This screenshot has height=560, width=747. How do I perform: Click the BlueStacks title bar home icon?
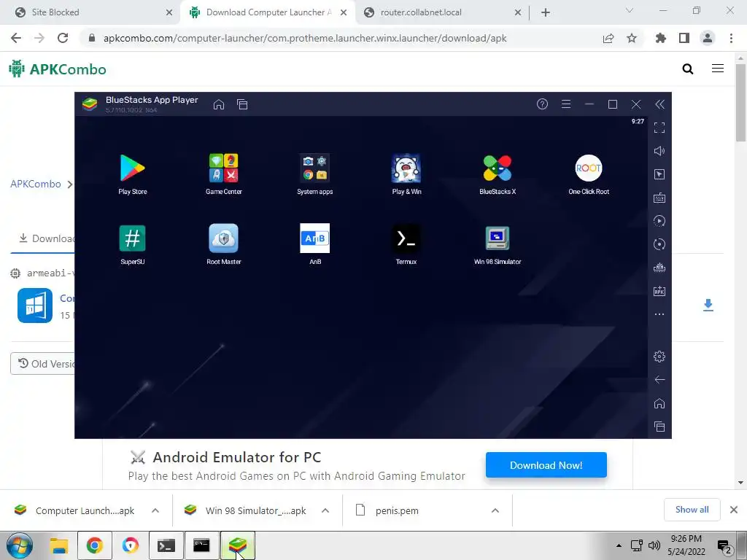click(219, 104)
